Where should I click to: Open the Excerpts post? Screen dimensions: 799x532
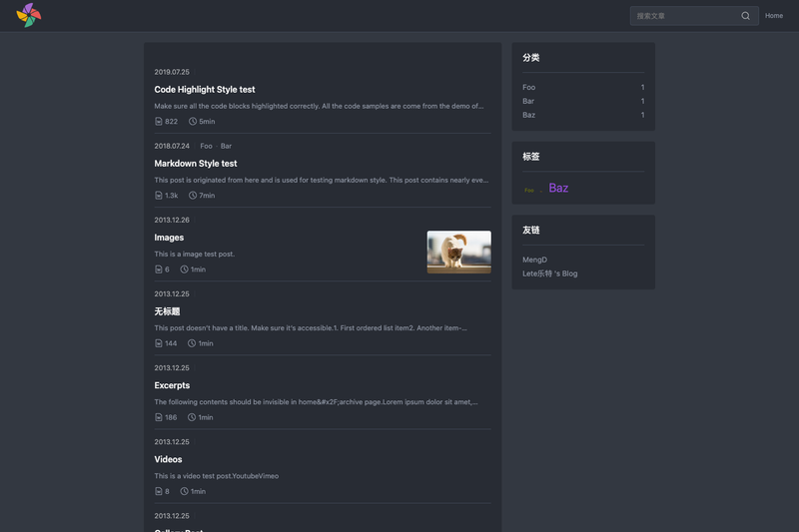point(172,385)
